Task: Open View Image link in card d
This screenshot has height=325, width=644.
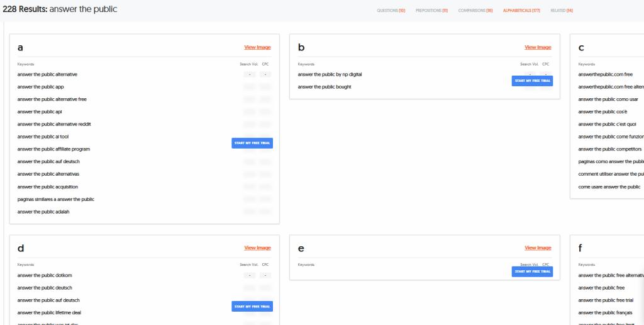Action: 257,248
